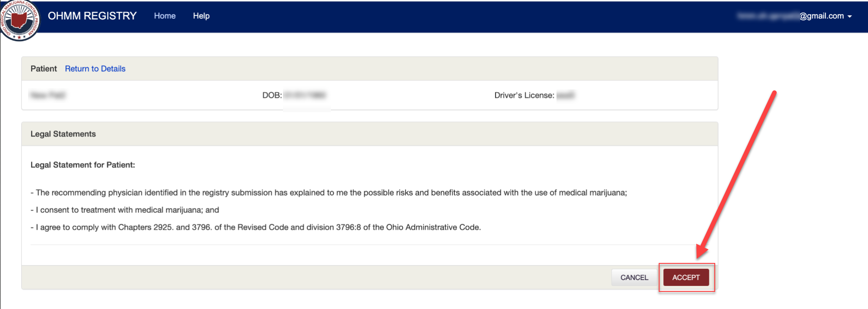Click the Ohio Administrative Code compliance statement
This screenshot has width=868, height=309.
[255, 227]
